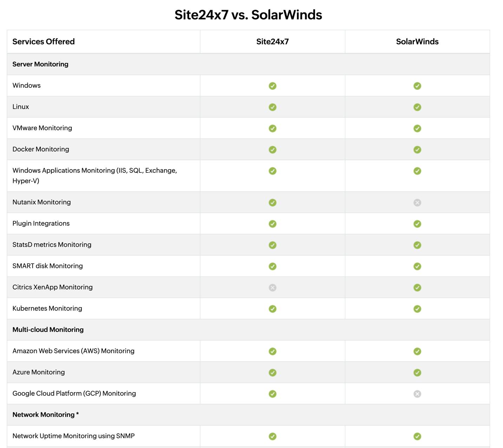Click the SolarWinds column header
This screenshot has height=448, width=503.
[x=417, y=42]
